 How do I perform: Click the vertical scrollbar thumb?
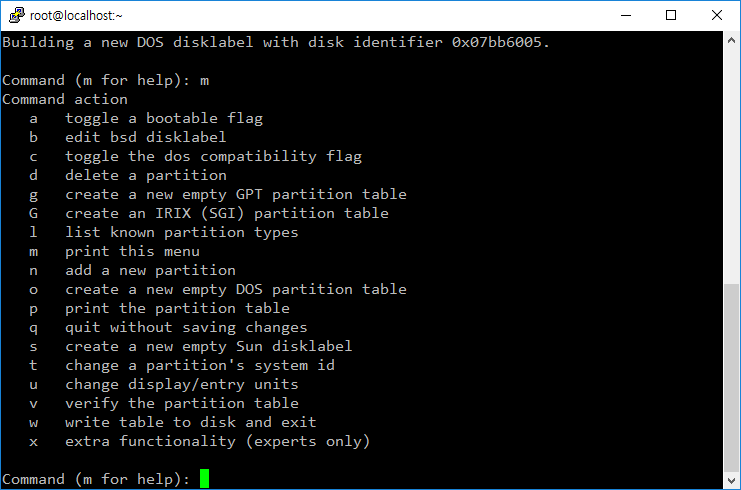(731, 378)
